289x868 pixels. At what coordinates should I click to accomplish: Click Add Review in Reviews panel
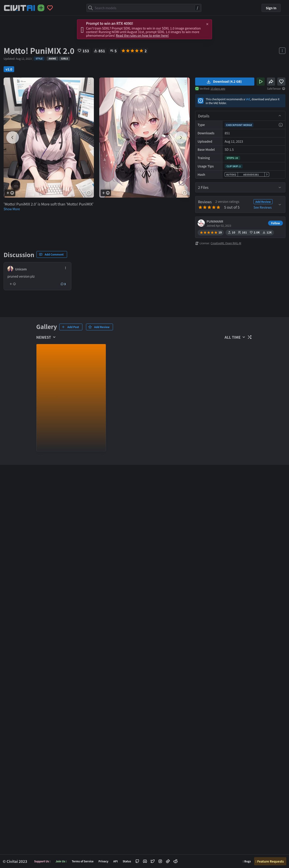(x=263, y=201)
